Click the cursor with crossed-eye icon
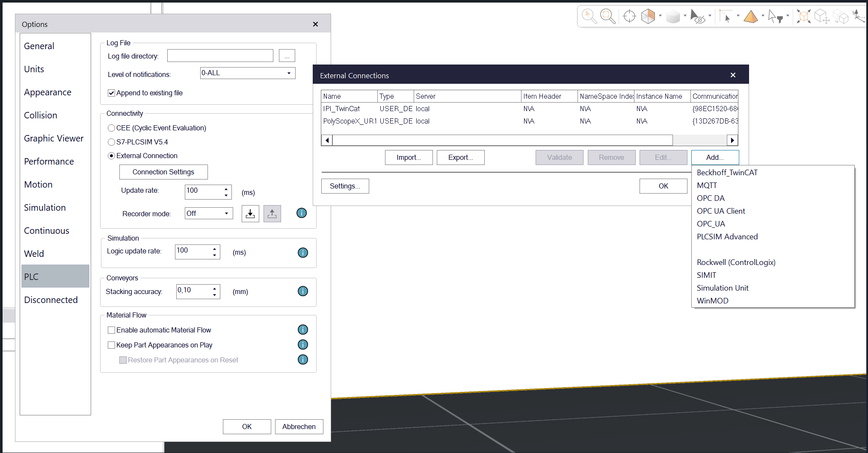Image resolution: width=868 pixels, height=453 pixels. [698, 17]
